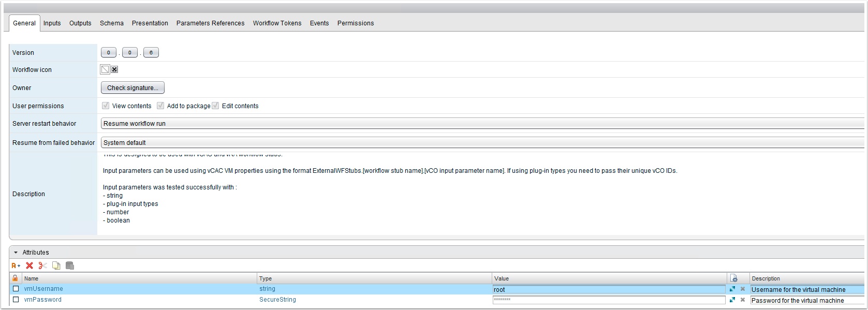Click the red X delete attribute icon
868x310 pixels.
click(30, 265)
